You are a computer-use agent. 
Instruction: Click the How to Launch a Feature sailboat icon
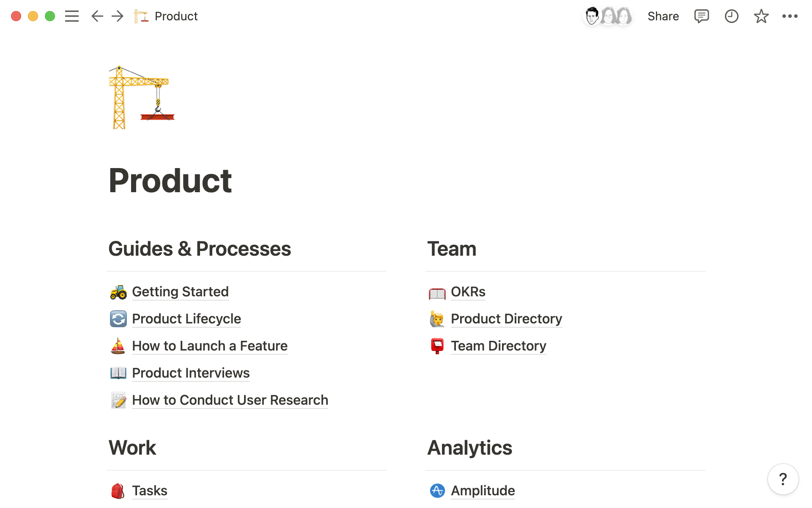[x=117, y=345]
